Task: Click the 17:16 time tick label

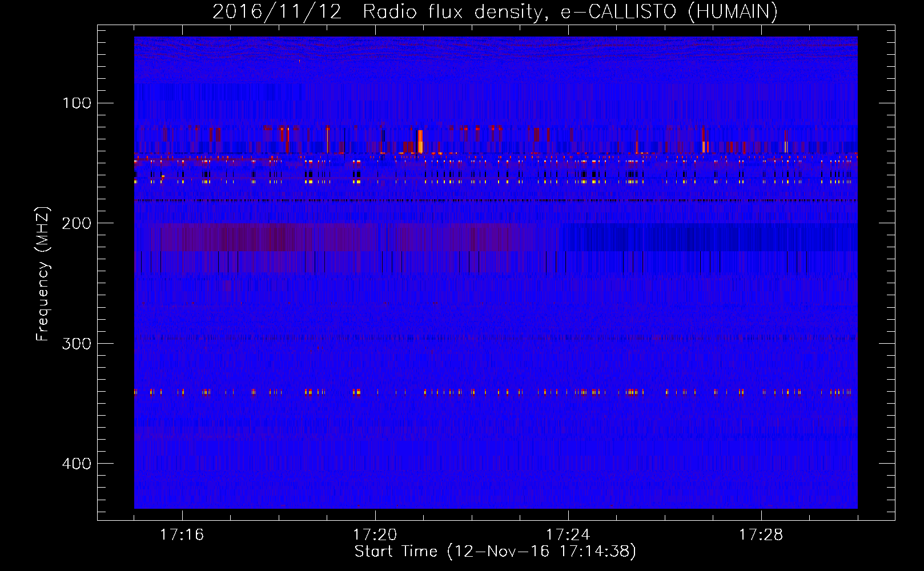Action: coord(182,535)
